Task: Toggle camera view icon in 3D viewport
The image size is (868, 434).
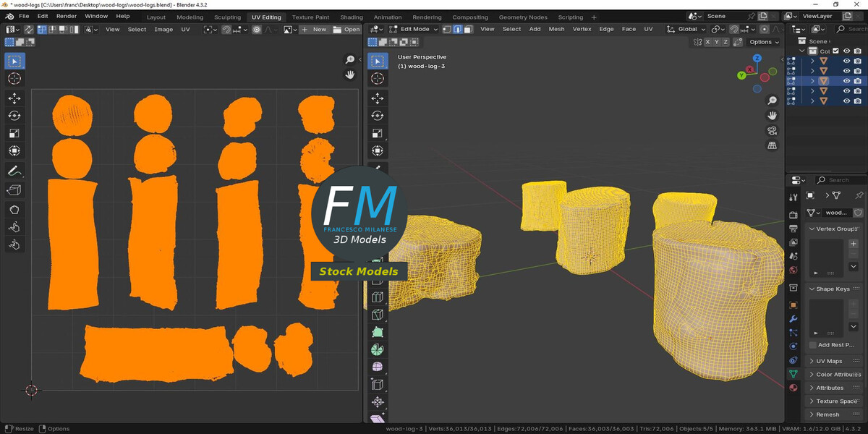Action: [x=773, y=130]
